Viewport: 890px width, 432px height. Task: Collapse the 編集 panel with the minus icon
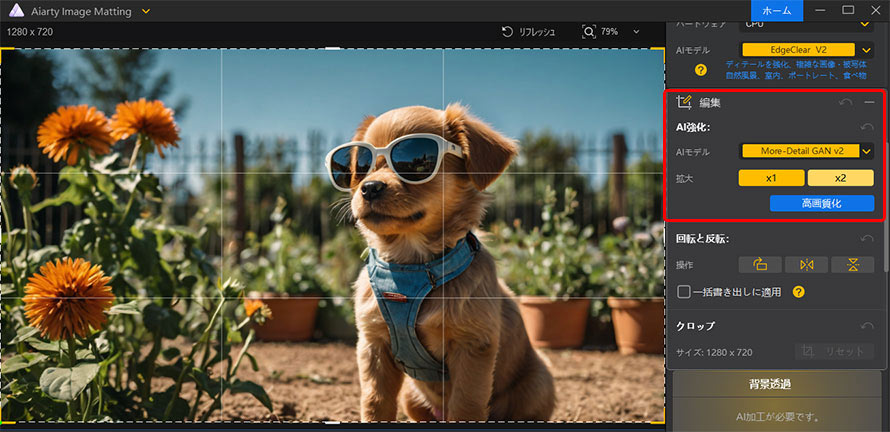point(869,102)
